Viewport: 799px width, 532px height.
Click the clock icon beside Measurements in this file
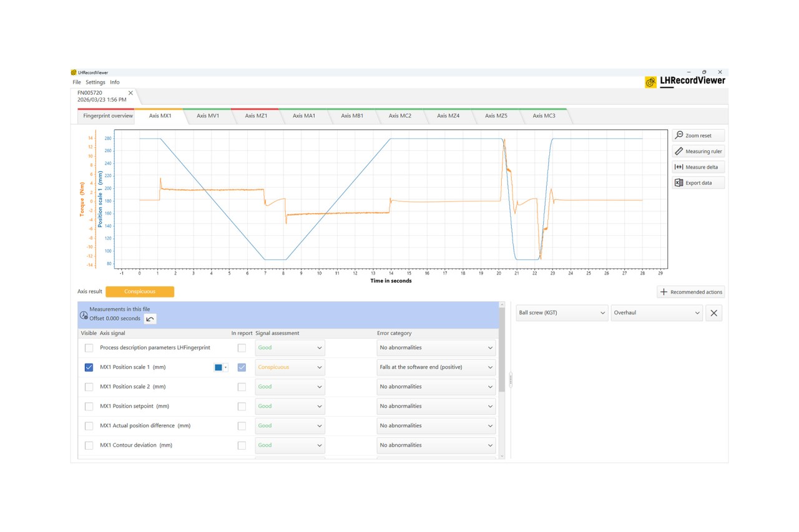[x=84, y=316]
